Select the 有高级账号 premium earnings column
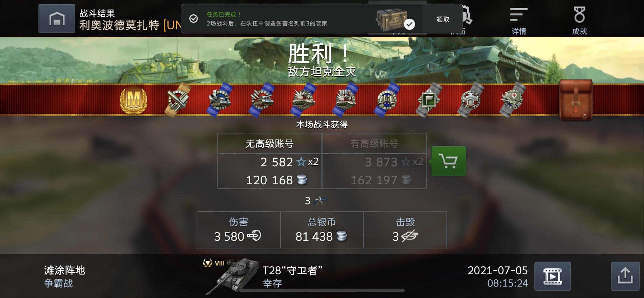Screen dimensions: 644x298 [x=374, y=161]
